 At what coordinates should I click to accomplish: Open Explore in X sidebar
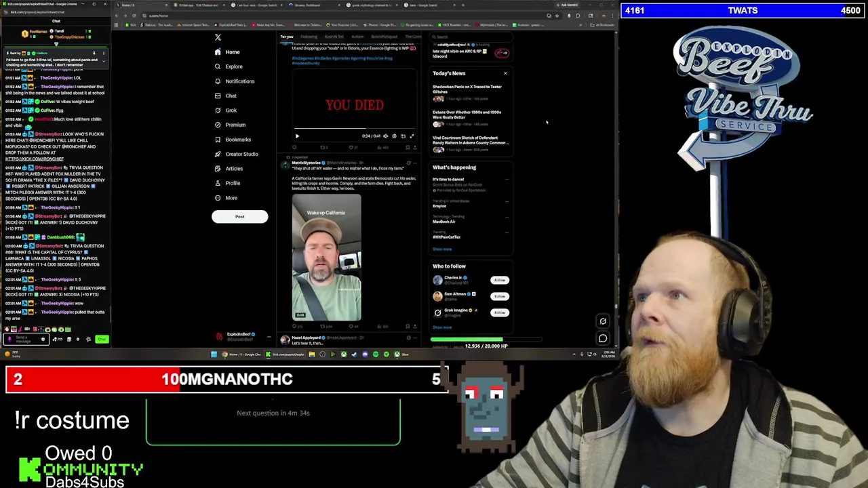(229, 66)
